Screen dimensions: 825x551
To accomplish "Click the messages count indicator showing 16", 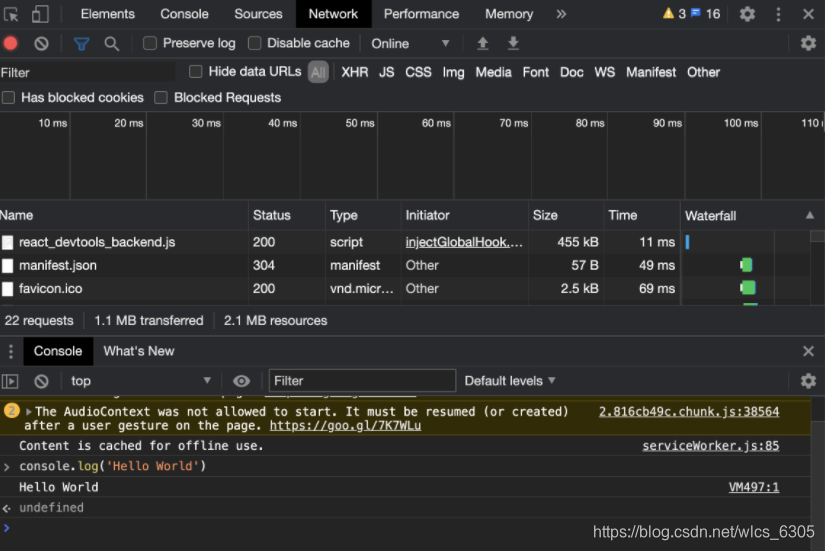I will [706, 14].
